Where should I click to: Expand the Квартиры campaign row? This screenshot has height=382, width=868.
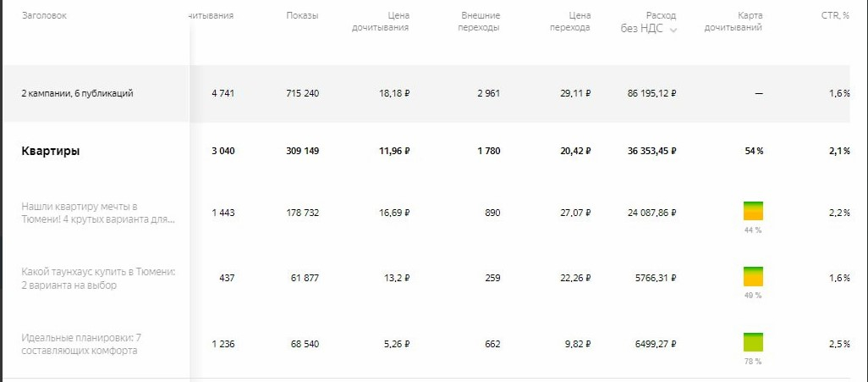point(51,151)
